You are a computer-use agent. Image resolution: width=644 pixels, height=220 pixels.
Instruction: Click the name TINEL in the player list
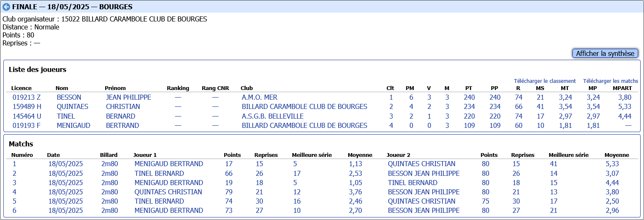point(66,116)
